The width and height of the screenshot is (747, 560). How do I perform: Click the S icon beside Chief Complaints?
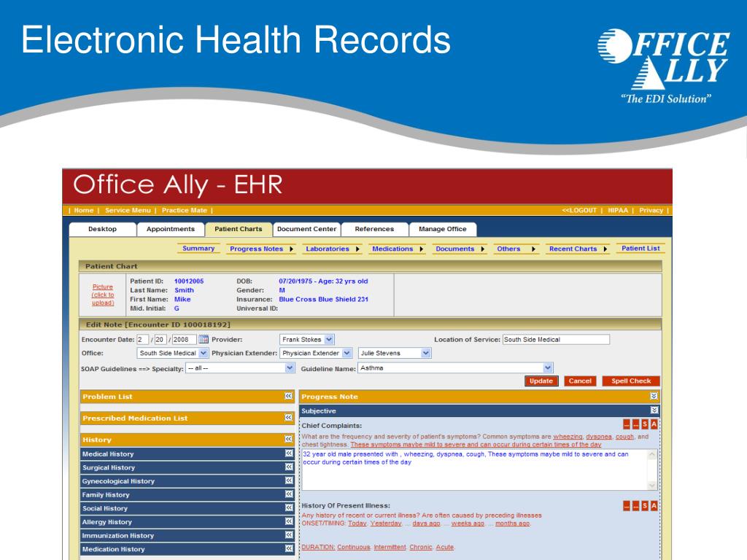[645, 424]
